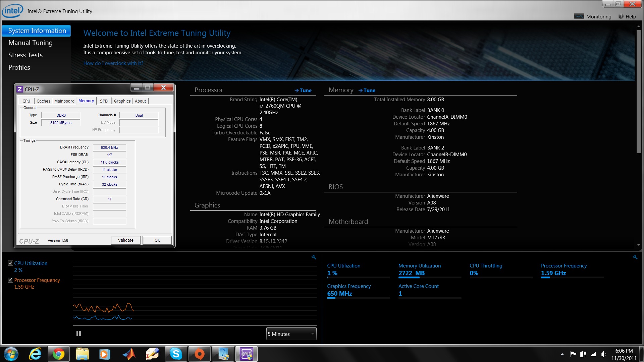Click Processor Frequency 1.59 GHz tile
The image size is (644, 362).
(x=572, y=271)
